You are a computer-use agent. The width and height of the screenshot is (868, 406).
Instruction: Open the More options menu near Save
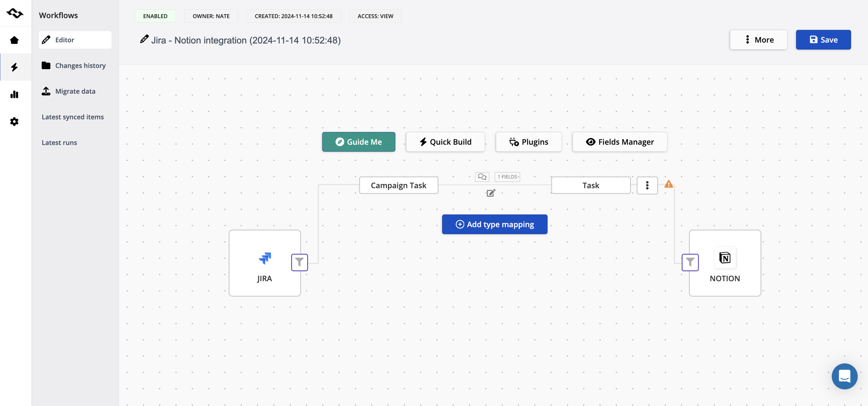tap(758, 40)
